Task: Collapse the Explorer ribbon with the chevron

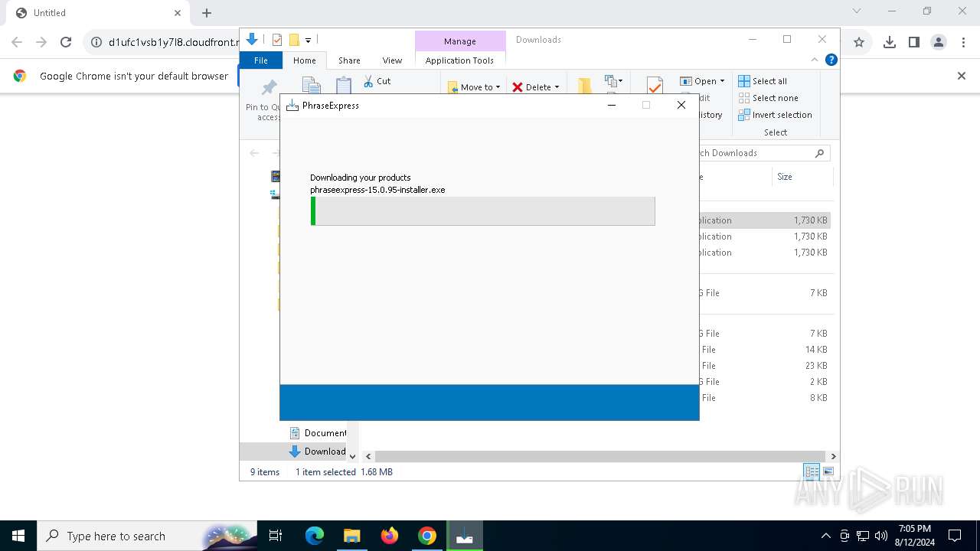Action: [x=815, y=60]
